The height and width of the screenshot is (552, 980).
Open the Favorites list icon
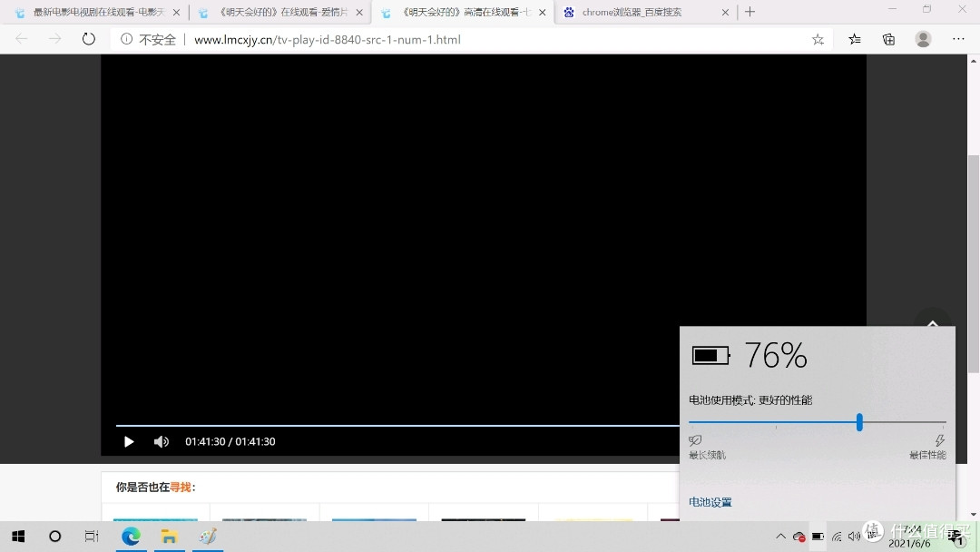pos(855,39)
